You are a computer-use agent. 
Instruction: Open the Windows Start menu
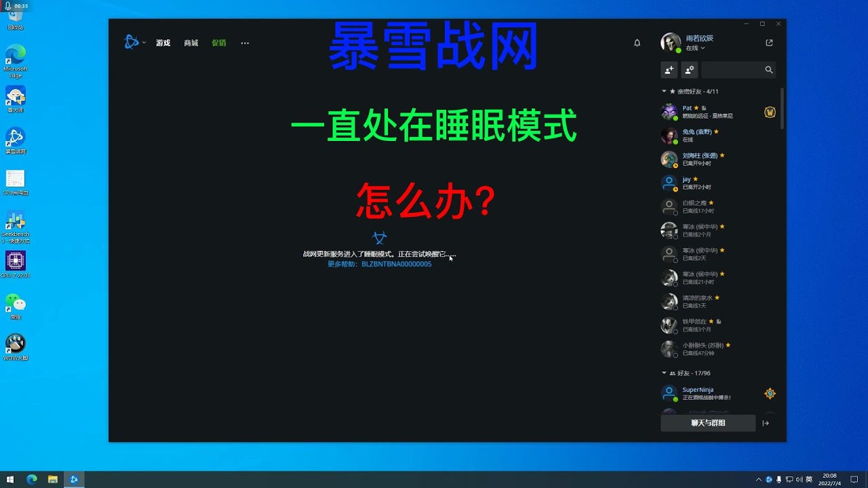tap(10, 479)
